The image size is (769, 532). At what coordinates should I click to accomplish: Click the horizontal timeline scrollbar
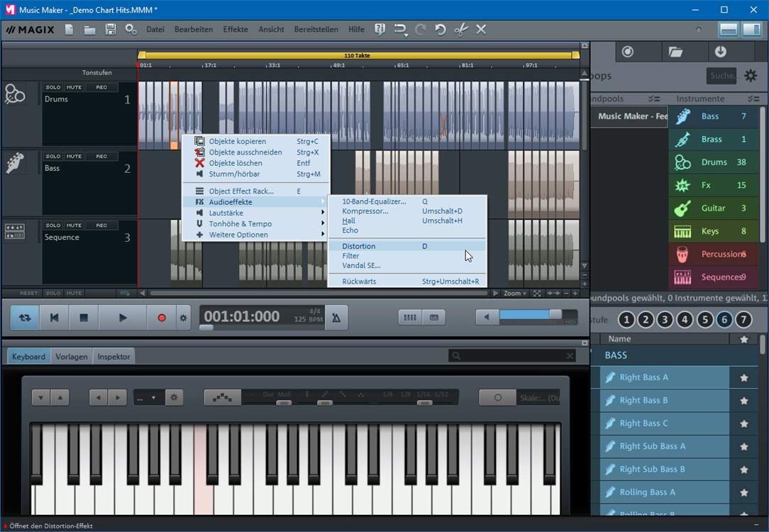pyautogui.click(x=319, y=293)
